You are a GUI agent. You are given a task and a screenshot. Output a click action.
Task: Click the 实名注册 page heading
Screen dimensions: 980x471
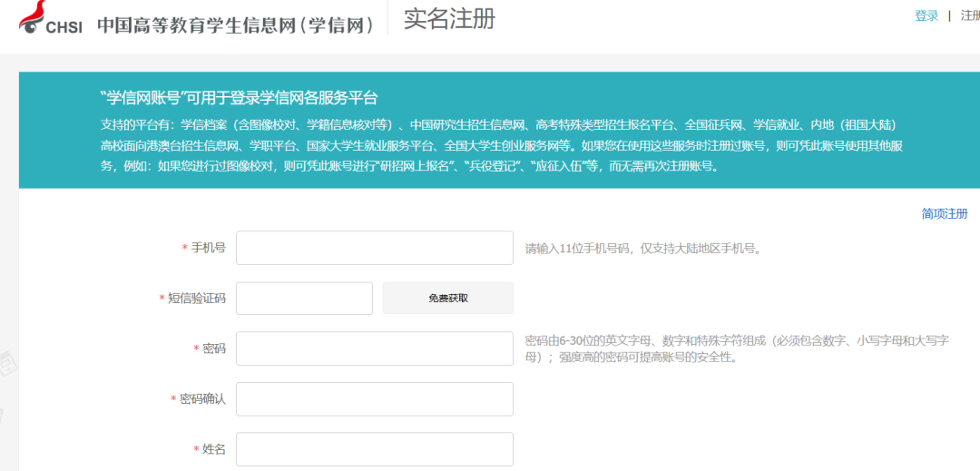449,19
